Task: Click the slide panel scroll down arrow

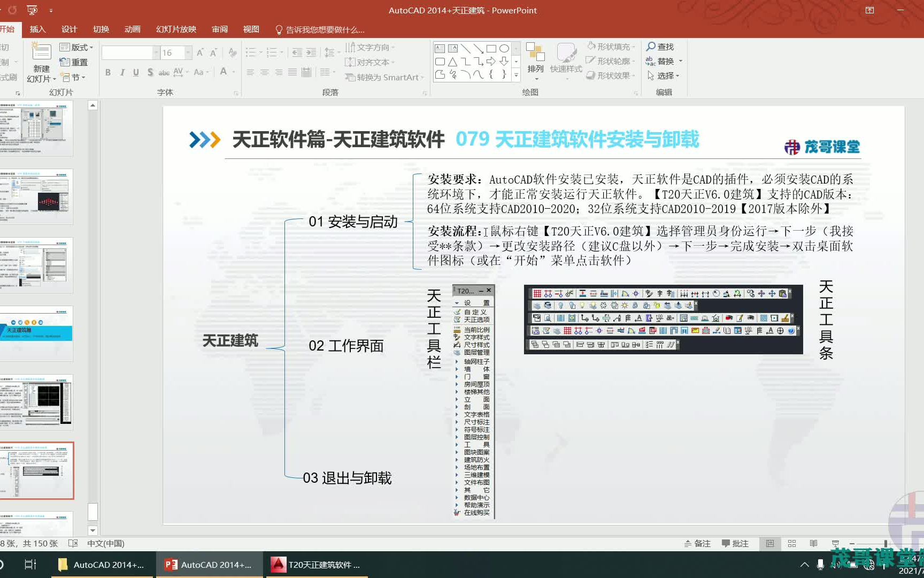Action: 93,530
